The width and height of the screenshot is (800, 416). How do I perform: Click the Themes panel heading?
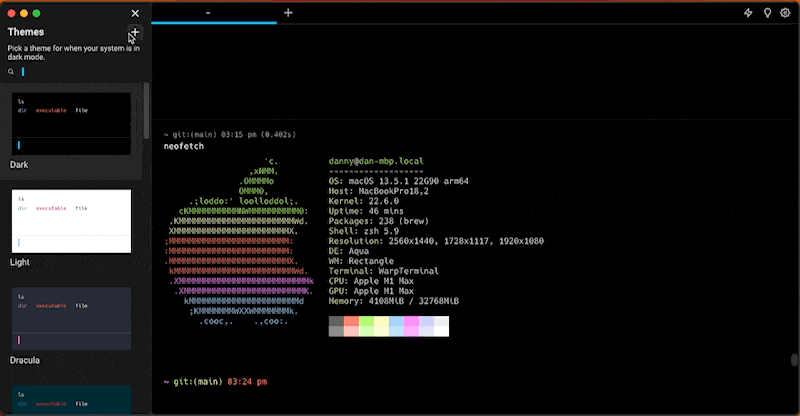point(26,32)
